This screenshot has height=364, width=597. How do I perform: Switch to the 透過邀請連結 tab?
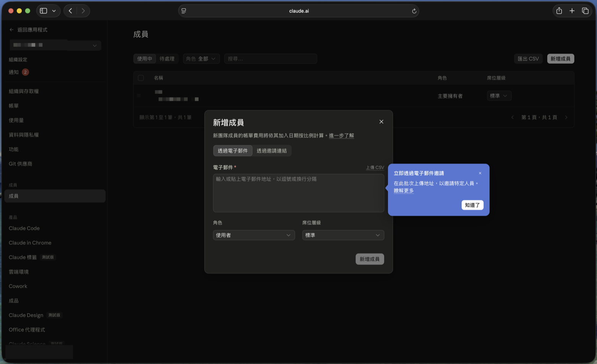(272, 151)
